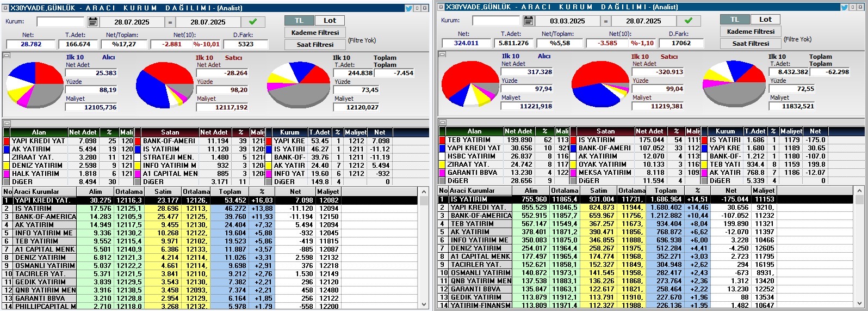
Task: Click the end date 28.07.2025 in right window
Action: pos(643,21)
